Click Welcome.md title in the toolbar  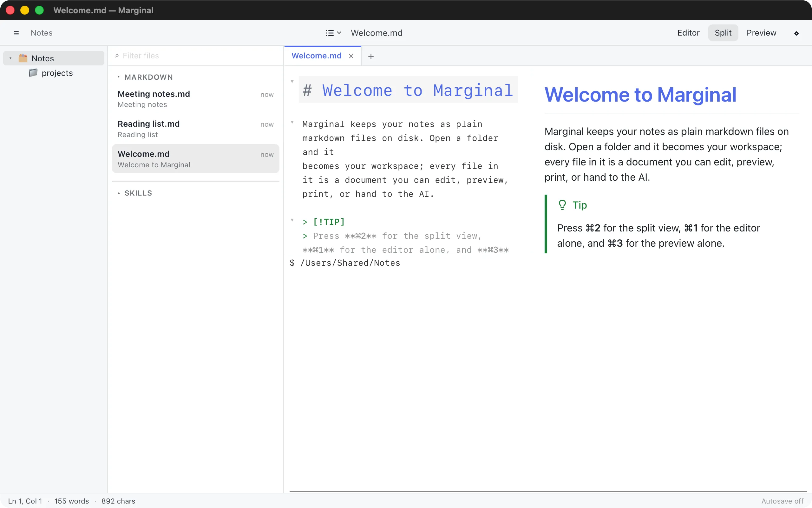[377, 33]
